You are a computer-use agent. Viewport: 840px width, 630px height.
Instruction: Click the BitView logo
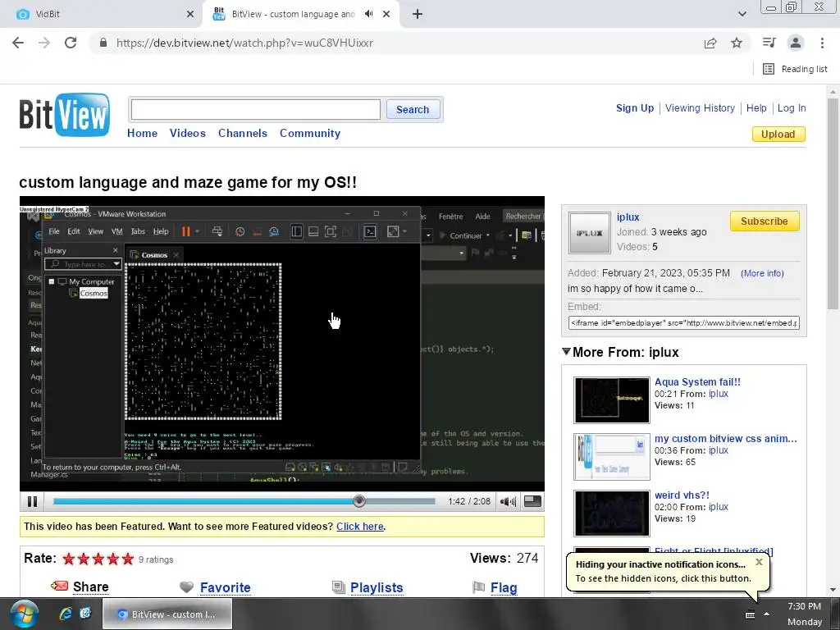pyautogui.click(x=65, y=115)
